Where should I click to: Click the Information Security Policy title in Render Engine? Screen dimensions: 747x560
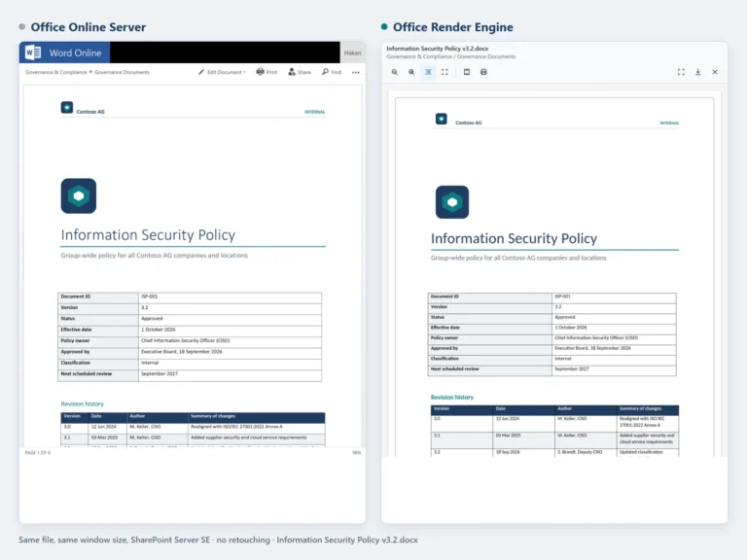514,238
